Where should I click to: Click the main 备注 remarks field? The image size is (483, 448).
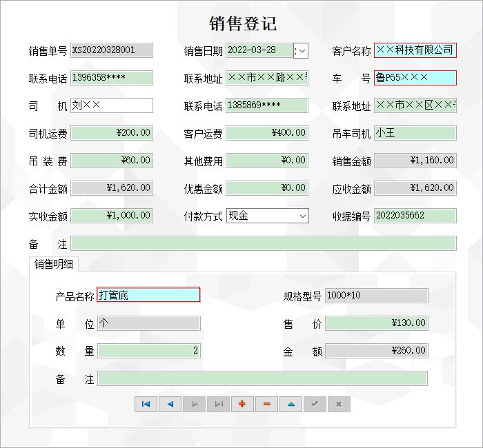264,243
